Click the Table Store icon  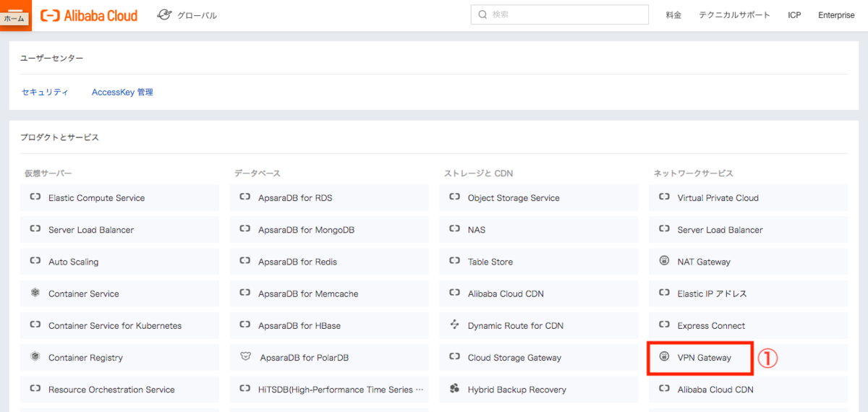454,261
